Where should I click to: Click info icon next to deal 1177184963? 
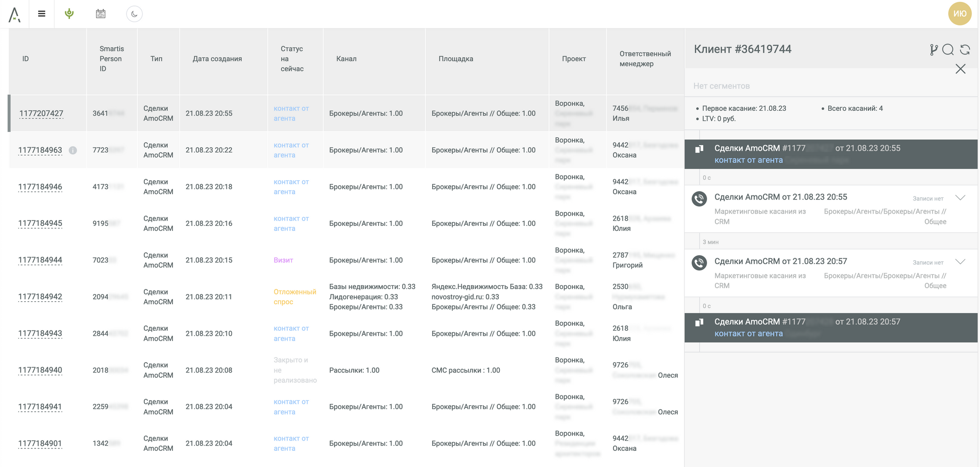pos(73,150)
